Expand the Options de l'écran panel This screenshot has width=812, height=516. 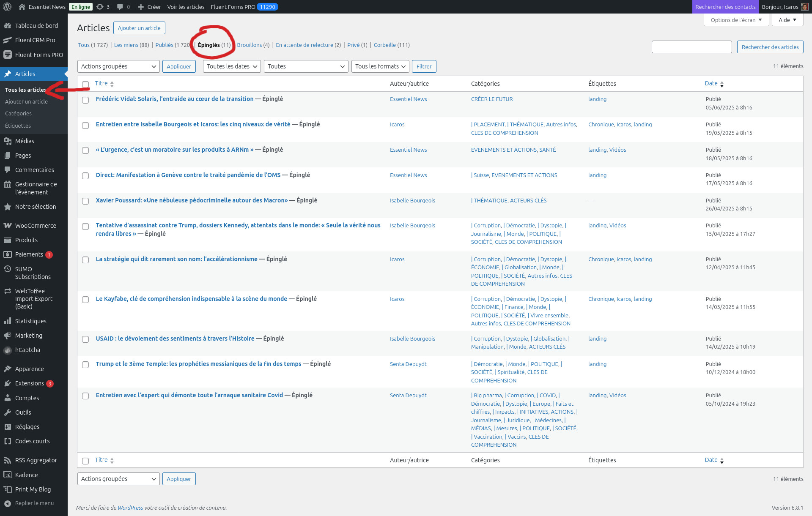[736, 20]
